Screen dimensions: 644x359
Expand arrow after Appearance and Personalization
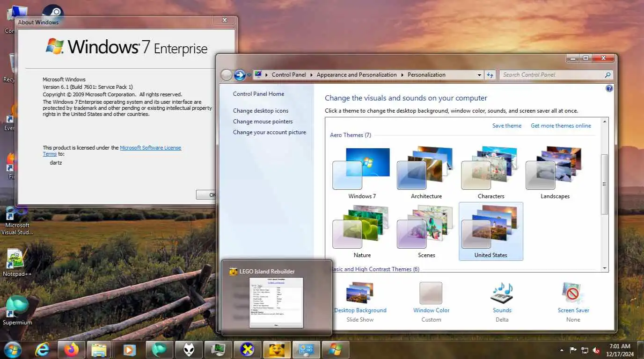pyautogui.click(x=402, y=75)
